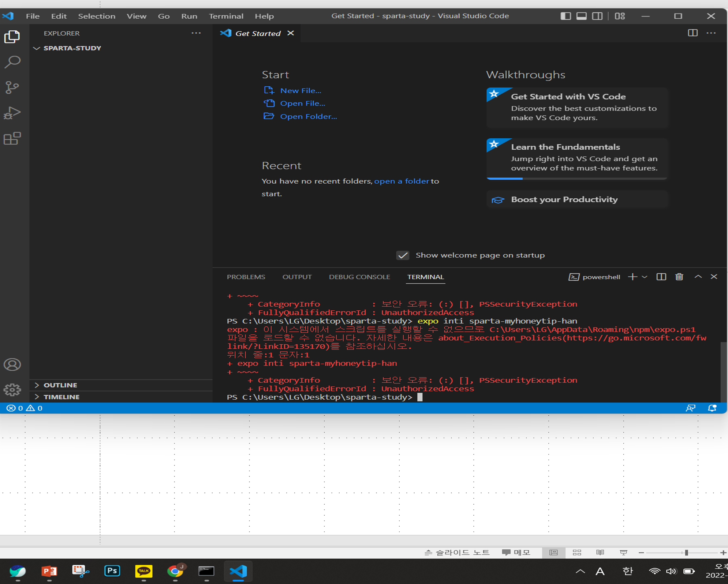Select the TERMINAL panel tab
The width and height of the screenshot is (728, 584).
tap(425, 277)
